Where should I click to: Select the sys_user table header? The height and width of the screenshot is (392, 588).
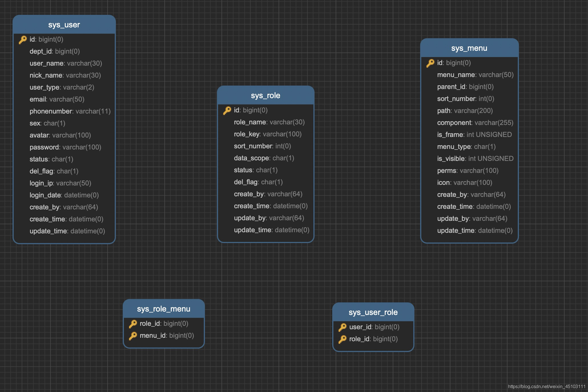pyautogui.click(x=64, y=25)
